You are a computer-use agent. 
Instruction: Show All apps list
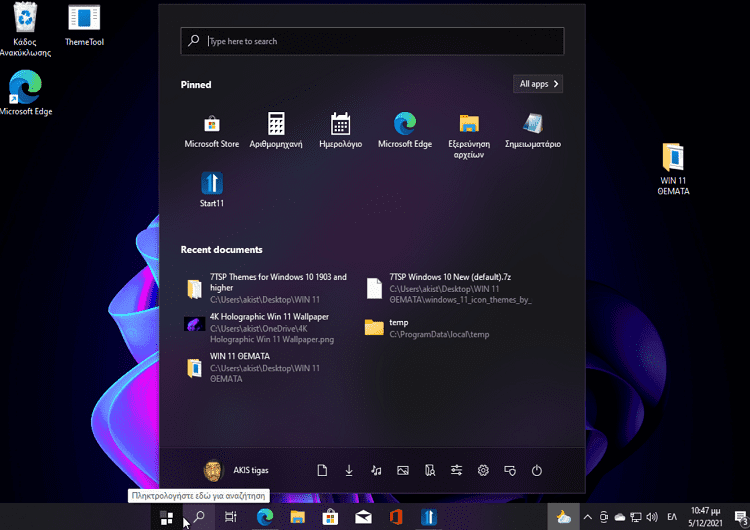click(x=538, y=84)
